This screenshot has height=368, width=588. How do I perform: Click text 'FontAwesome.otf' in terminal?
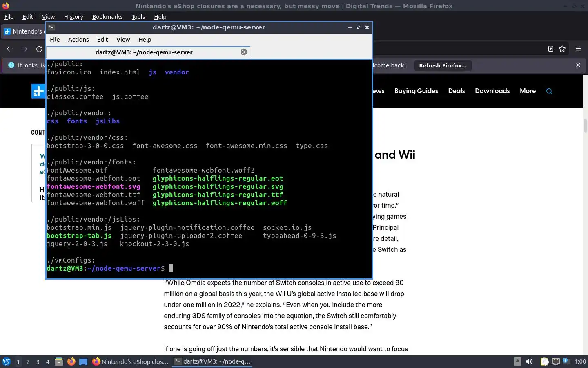coord(77,170)
